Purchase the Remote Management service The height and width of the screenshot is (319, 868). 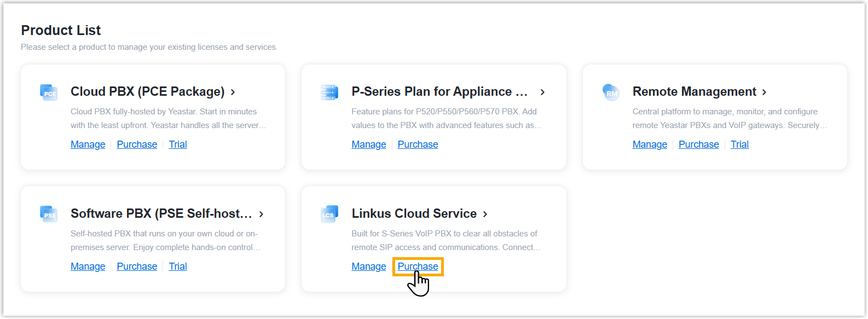click(x=698, y=144)
